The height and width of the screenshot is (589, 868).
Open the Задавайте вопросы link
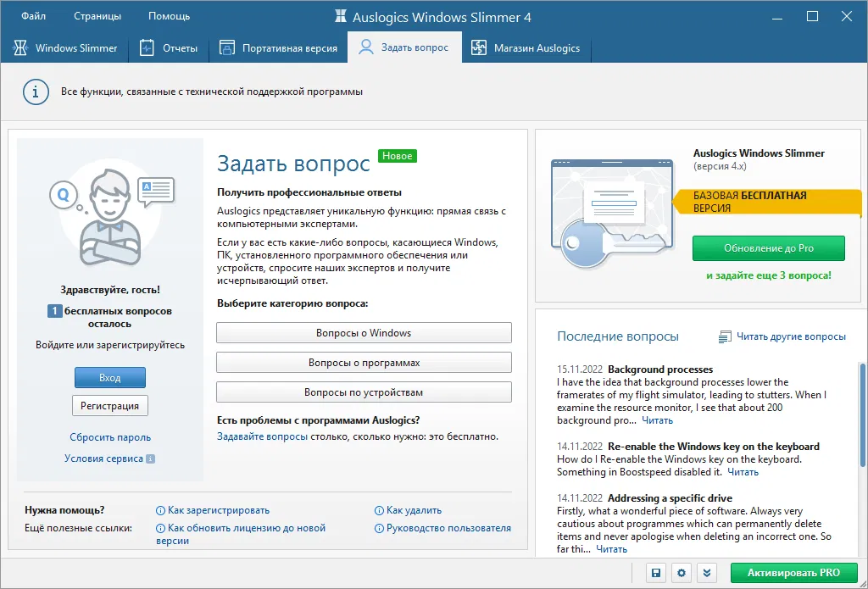click(x=263, y=436)
